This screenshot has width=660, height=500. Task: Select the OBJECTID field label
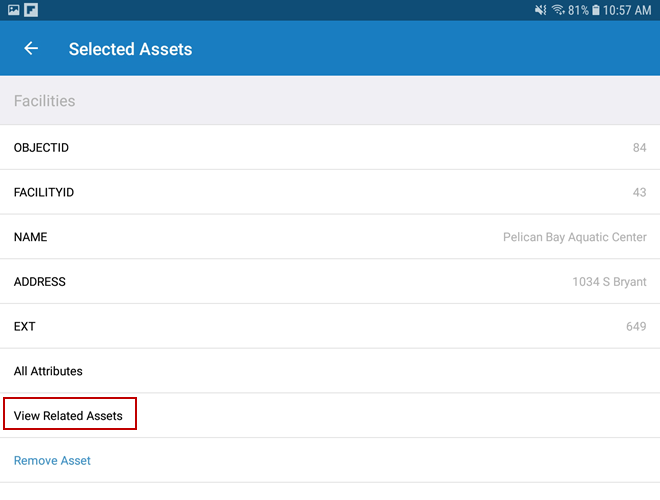(x=41, y=148)
